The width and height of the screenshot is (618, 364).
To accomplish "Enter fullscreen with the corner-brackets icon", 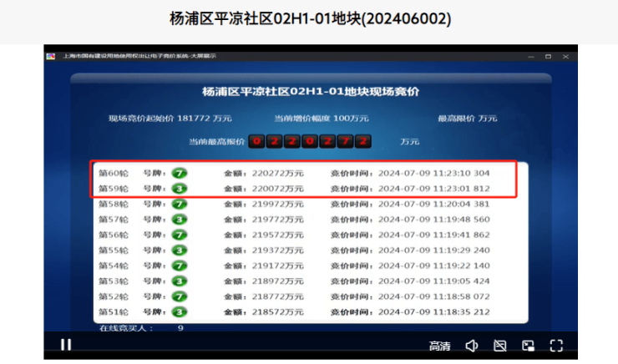I will coord(556,346).
